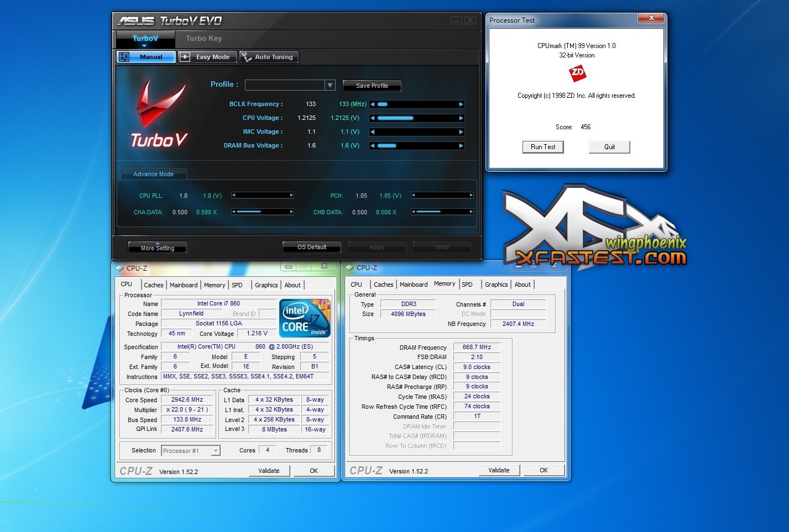
Task: Decrease IMC Voltage with left arrow
Action: point(373,132)
